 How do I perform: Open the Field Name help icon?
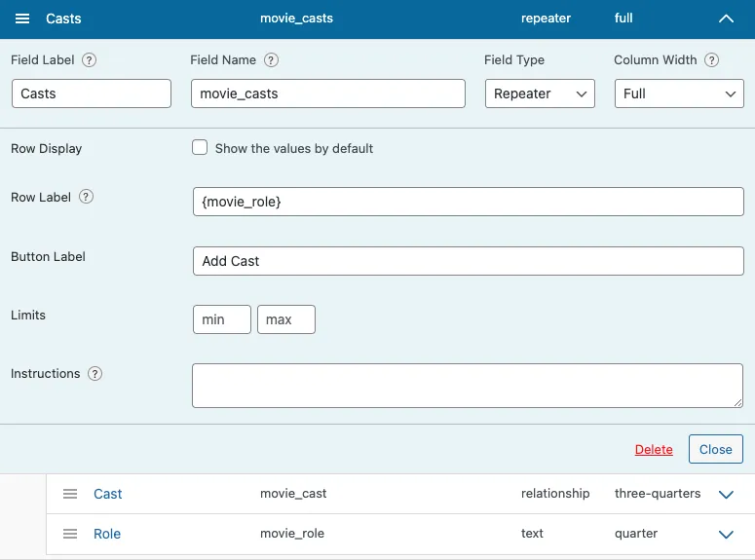point(271,60)
